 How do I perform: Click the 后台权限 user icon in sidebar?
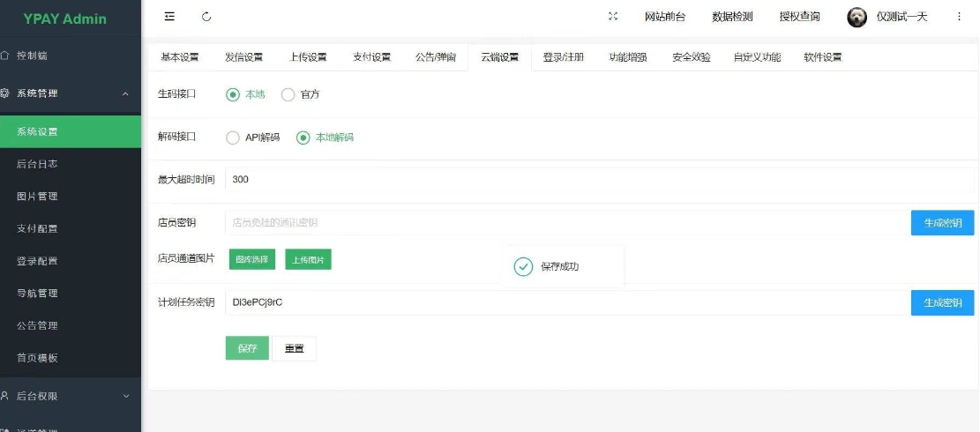(x=5, y=396)
